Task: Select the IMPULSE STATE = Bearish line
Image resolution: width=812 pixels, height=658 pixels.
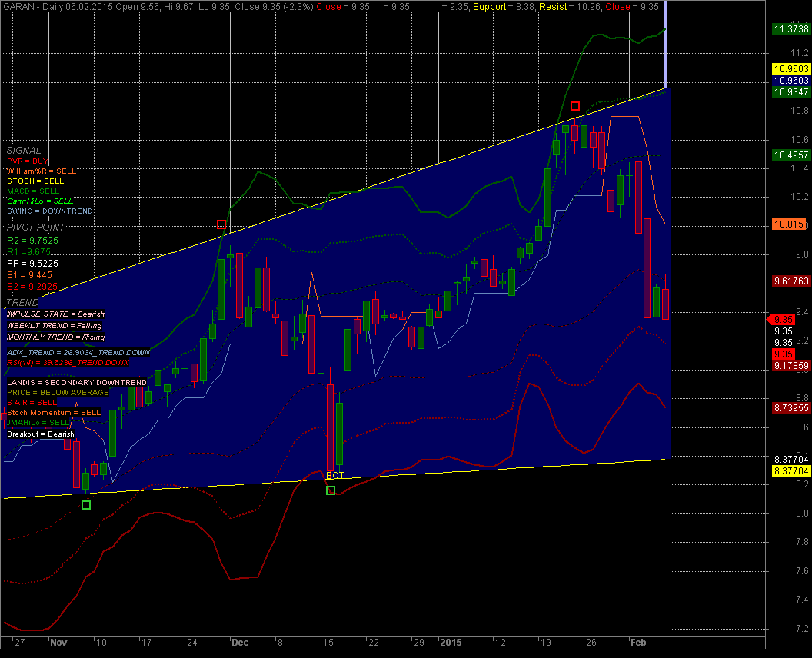Action: pyautogui.click(x=55, y=314)
